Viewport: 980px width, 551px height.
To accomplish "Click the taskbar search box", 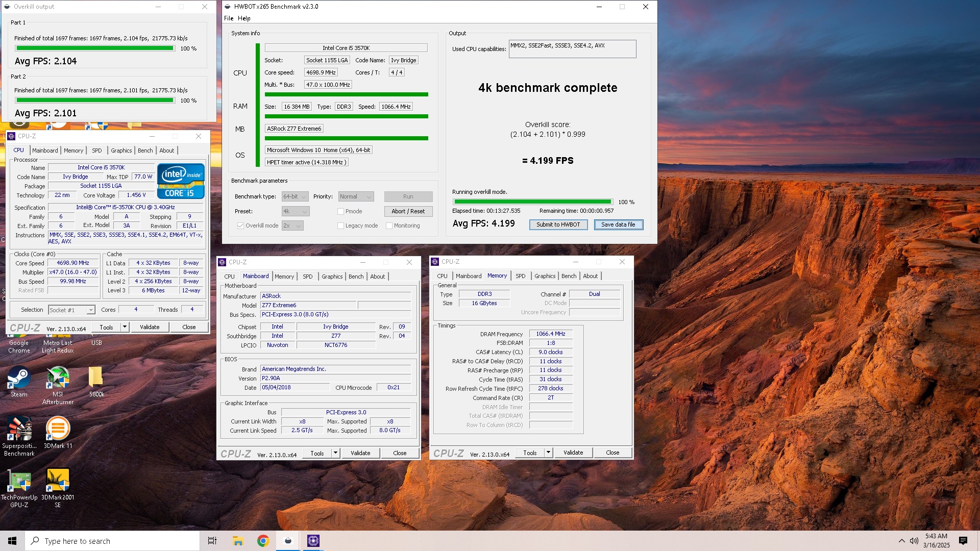I will tap(112, 541).
